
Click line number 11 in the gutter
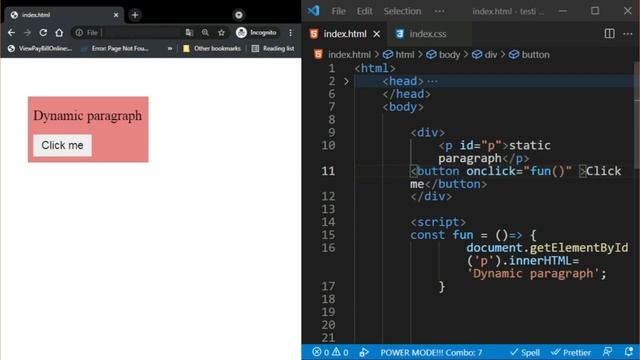[x=328, y=171]
